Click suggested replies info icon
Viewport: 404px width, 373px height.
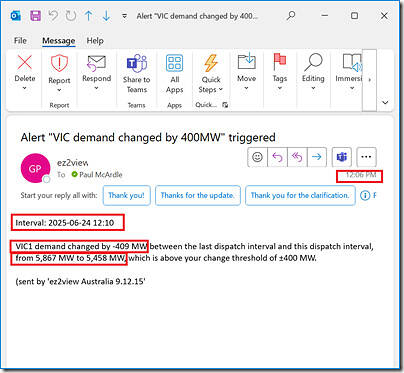(365, 195)
